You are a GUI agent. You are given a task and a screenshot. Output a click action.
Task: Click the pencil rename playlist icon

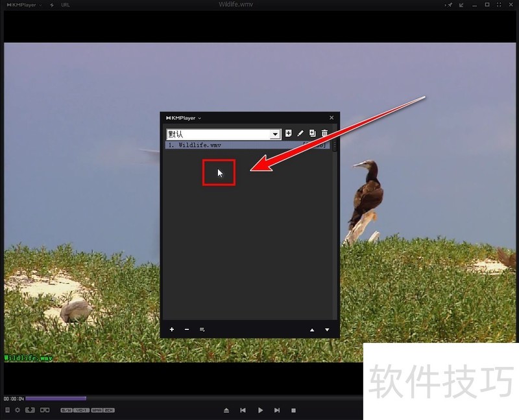tap(300, 134)
